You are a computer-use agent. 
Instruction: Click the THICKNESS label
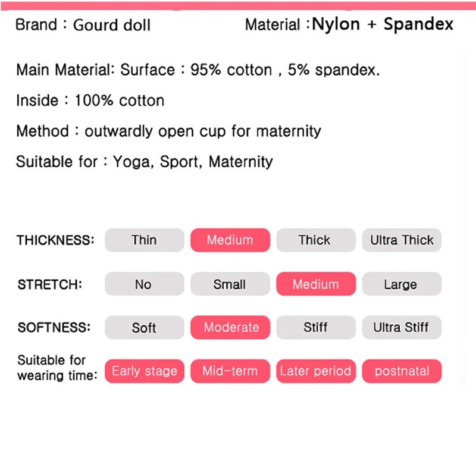(55, 240)
